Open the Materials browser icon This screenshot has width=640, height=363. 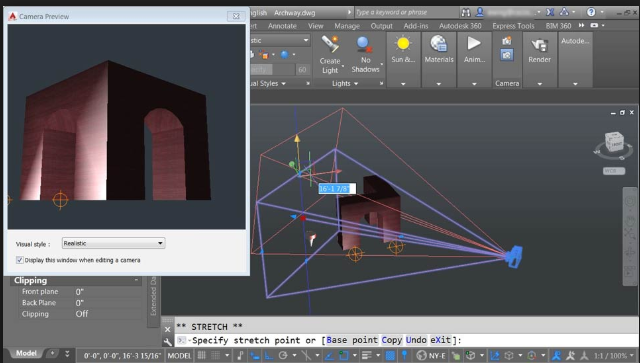point(439,43)
